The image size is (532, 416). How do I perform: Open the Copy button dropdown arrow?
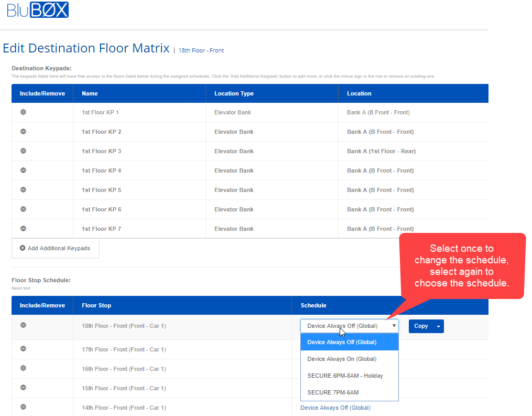[438, 326]
